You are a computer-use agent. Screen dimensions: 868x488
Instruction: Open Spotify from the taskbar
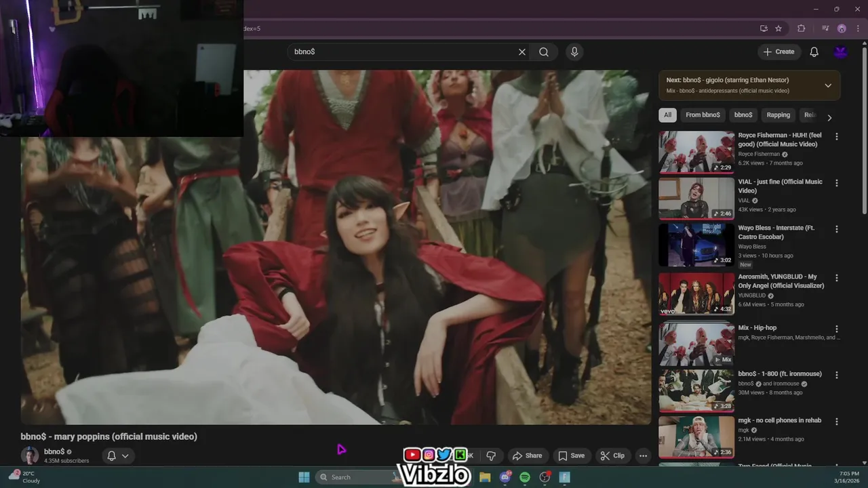[525, 477]
